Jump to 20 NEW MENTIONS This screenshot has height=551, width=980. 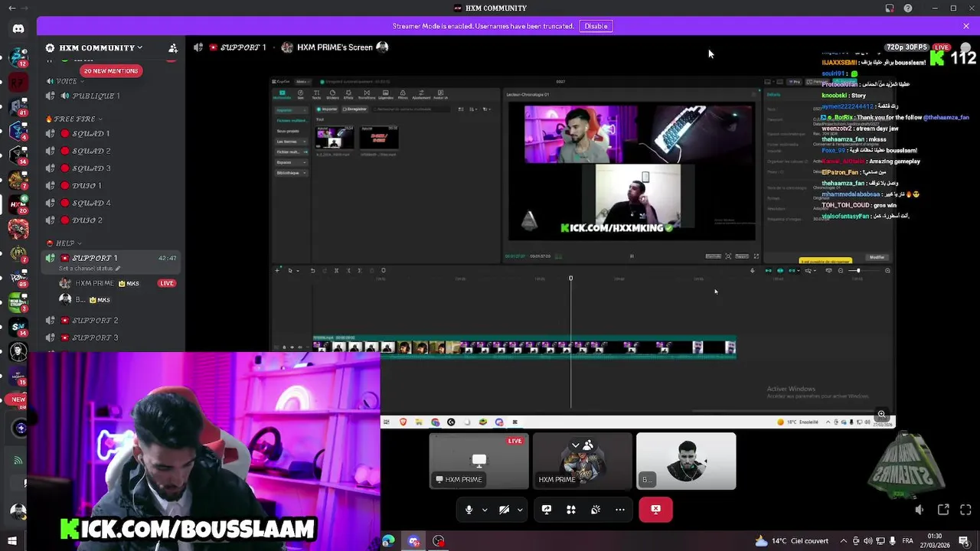pyautogui.click(x=111, y=71)
